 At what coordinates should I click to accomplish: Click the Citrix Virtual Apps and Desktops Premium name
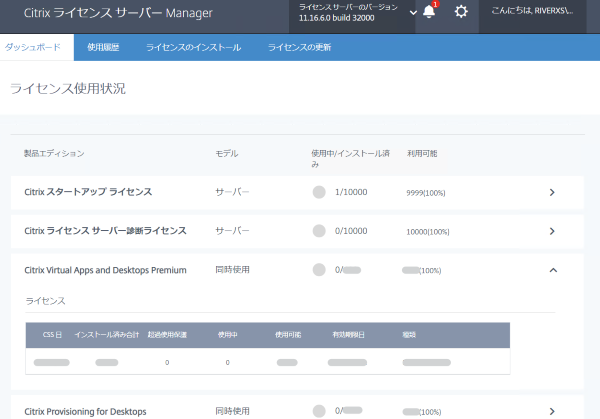[x=105, y=270]
